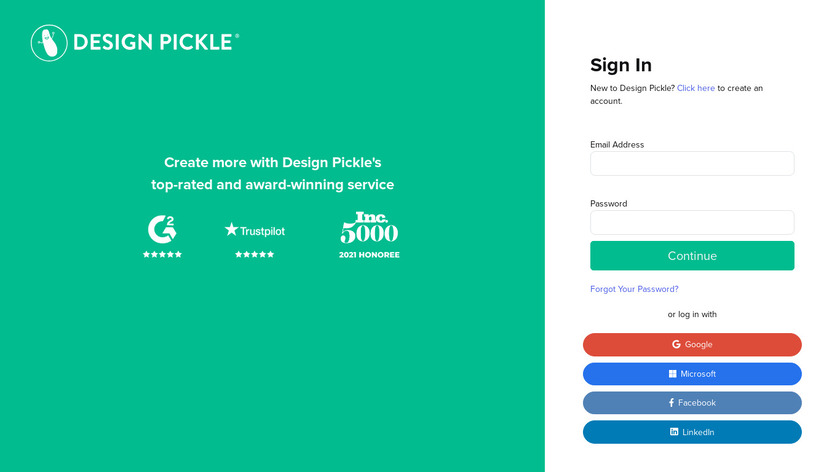Click the Google icon in login button
Viewport: 840px width, 472px height.
[x=676, y=344]
